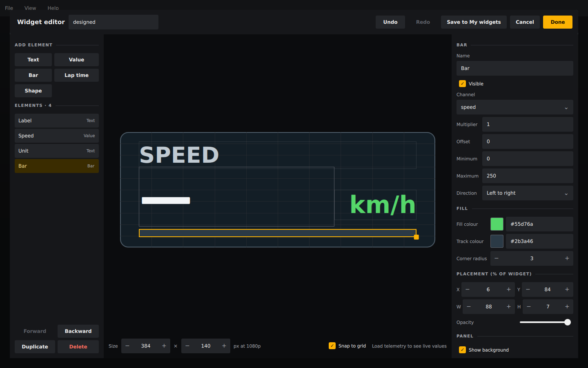Click the Done button
The height and width of the screenshot is (368, 588).
[x=558, y=22]
